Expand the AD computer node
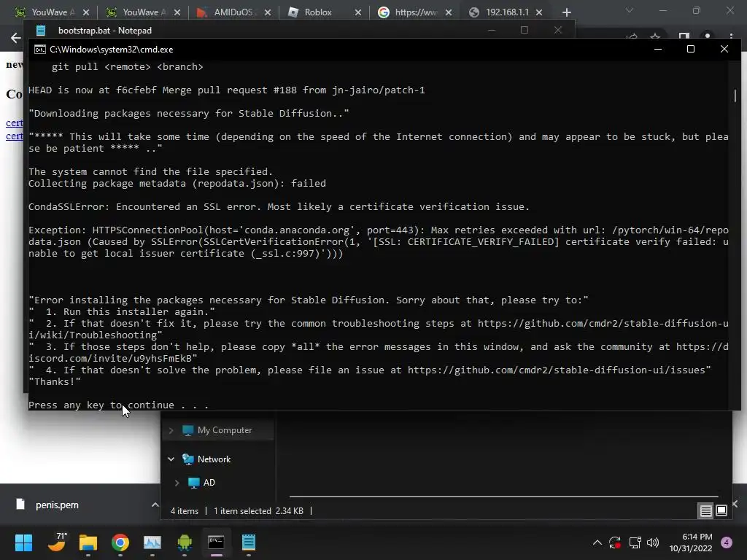Viewport: 747px width, 560px height. pyautogui.click(x=177, y=483)
